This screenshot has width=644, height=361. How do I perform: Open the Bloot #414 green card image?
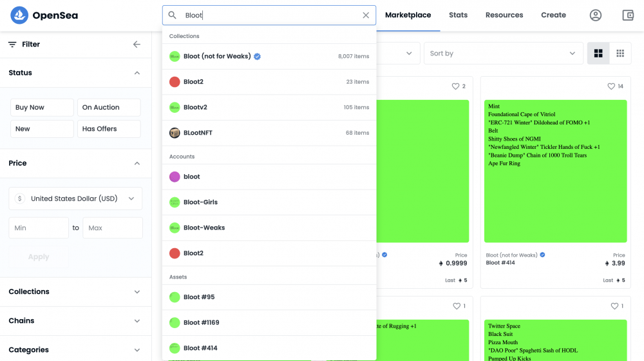pyautogui.click(x=555, y=171)
